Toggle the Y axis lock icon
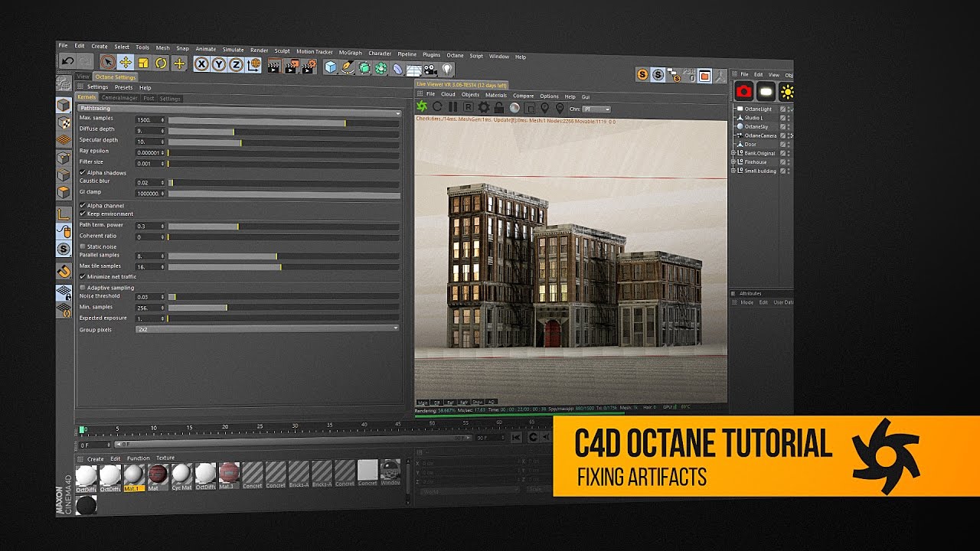 pos(219,65)
